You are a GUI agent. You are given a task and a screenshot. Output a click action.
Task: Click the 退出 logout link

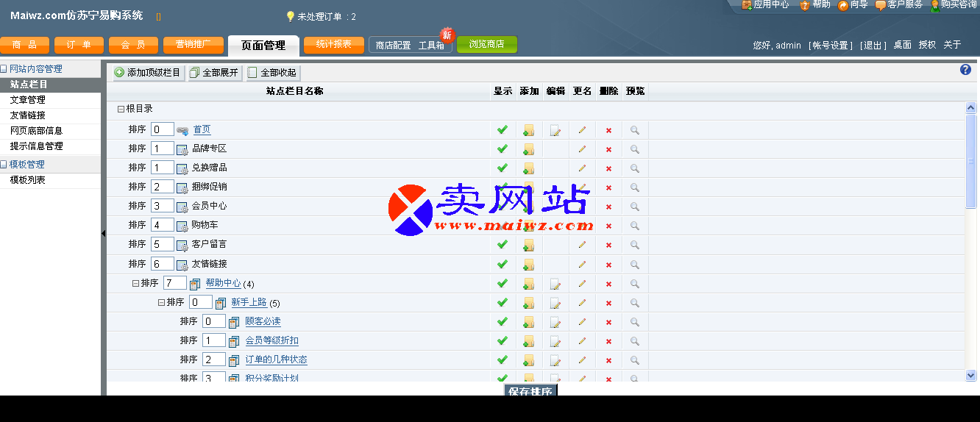(873, 46)
